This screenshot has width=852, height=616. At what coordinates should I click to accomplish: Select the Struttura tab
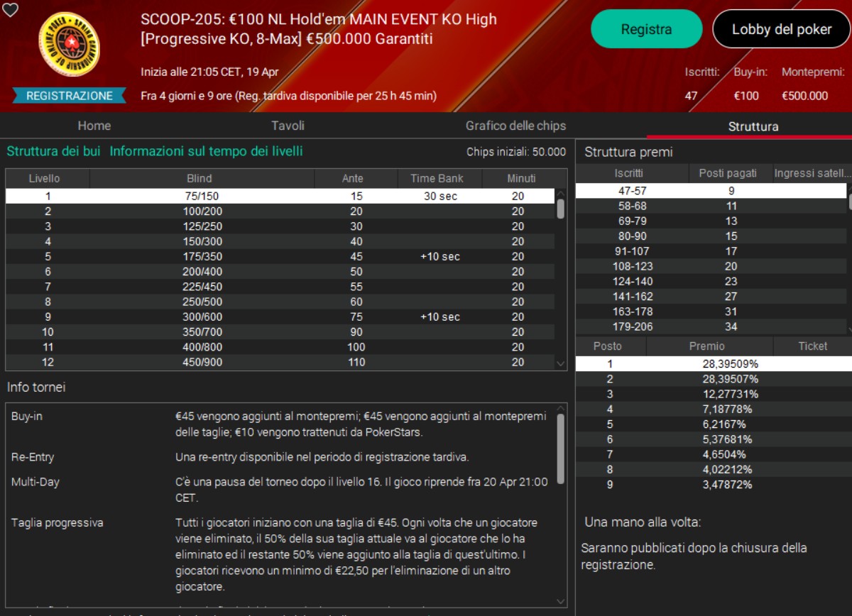[x=753, y=126]
